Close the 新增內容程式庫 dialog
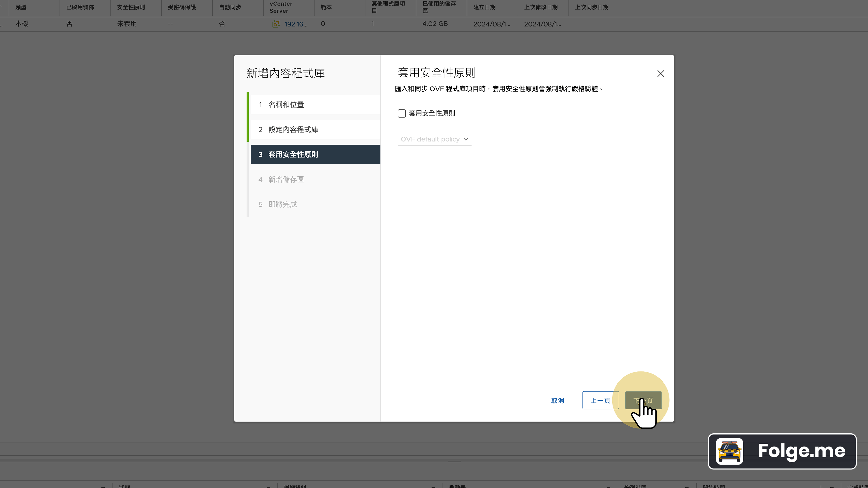 660,74
